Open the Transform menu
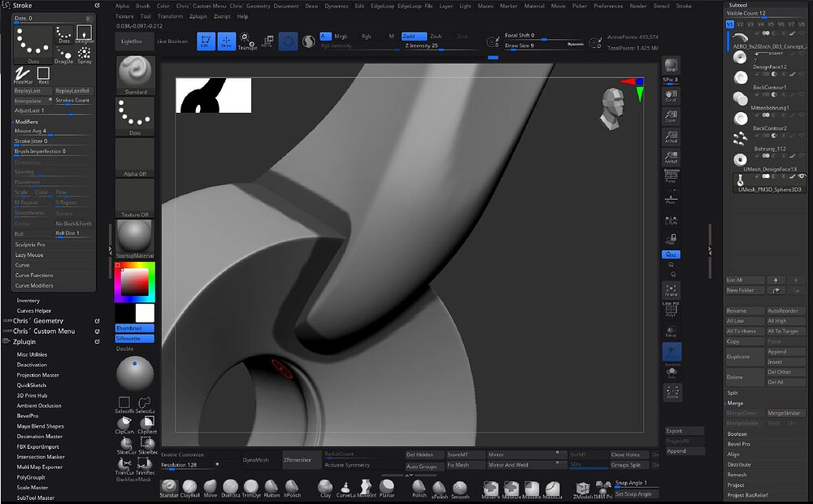813x504 pixels. coord(170,16)
